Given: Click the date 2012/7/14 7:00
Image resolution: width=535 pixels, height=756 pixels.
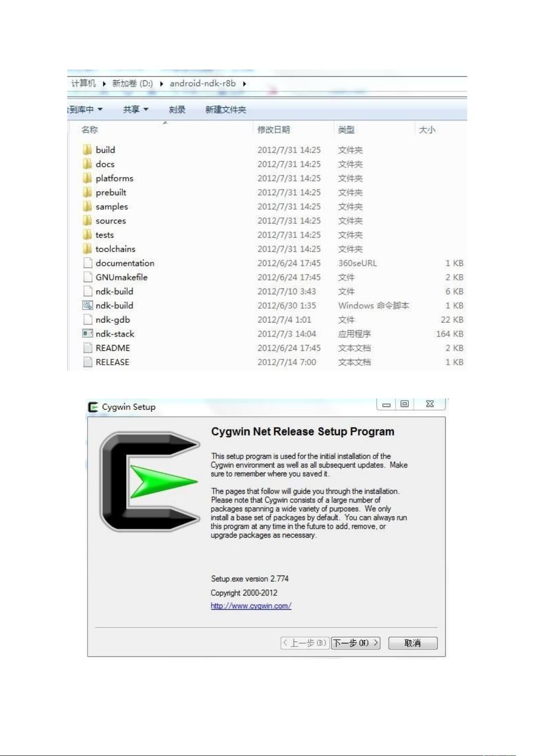Looking at the screenshot, I should 287,362.
